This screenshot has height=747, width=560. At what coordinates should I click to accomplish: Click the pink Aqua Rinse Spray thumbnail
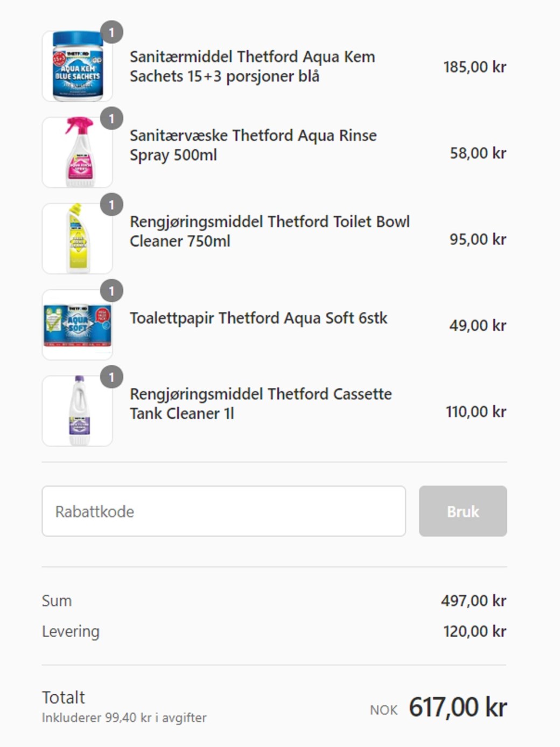pos(77,153)
